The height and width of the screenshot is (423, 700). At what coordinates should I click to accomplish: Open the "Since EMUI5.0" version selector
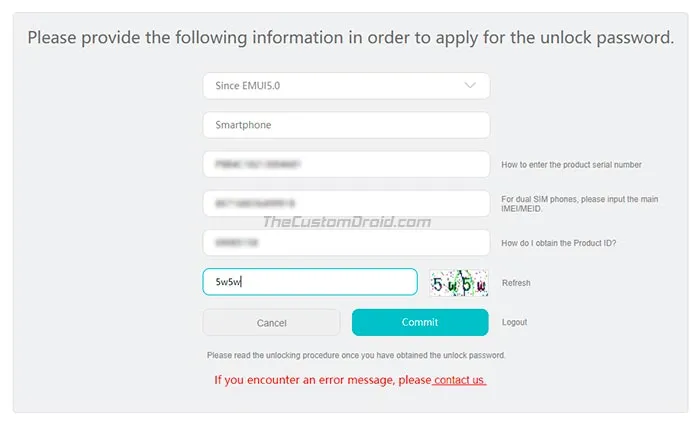[x=345, y=86]
